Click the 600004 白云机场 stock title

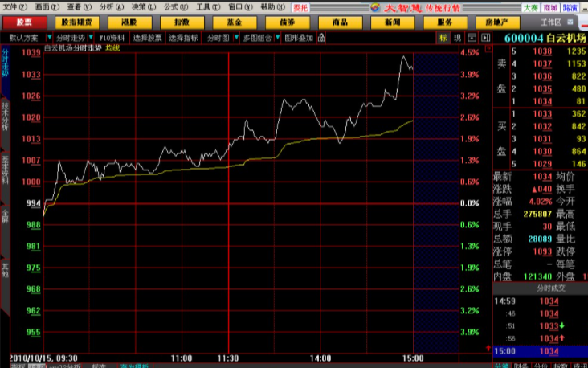pos(545,38)
